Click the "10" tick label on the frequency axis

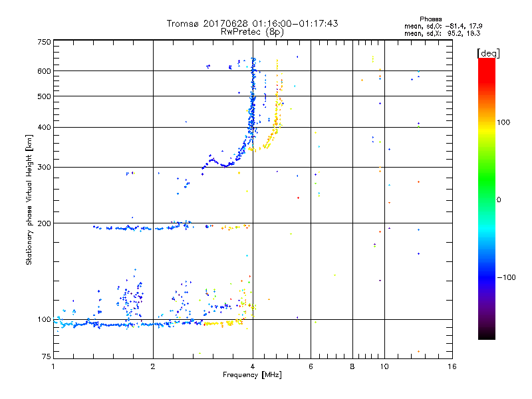coord(384,366)
